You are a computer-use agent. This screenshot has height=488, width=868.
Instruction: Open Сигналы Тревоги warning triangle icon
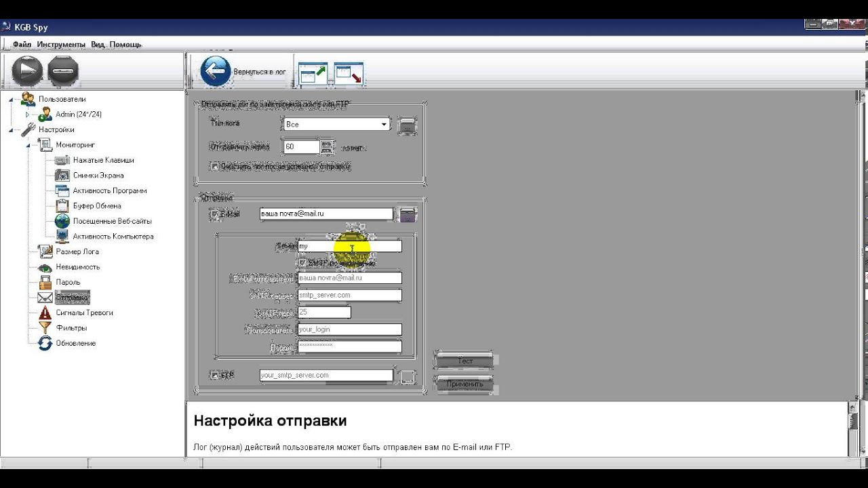click(45, 312)
